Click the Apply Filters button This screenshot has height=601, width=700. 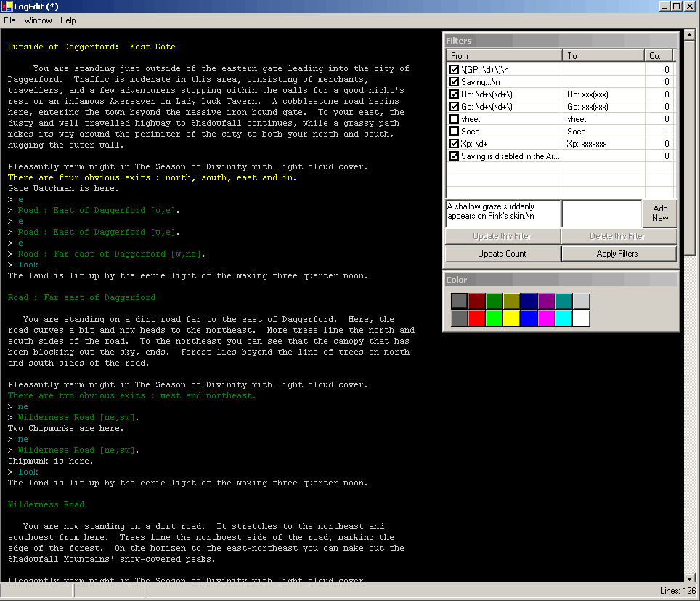[x=618, y=254]
